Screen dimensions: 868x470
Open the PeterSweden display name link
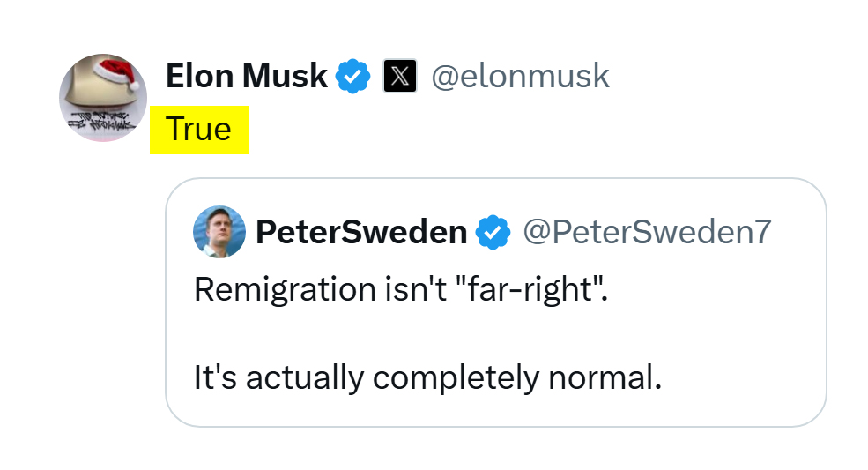point(361,232)
